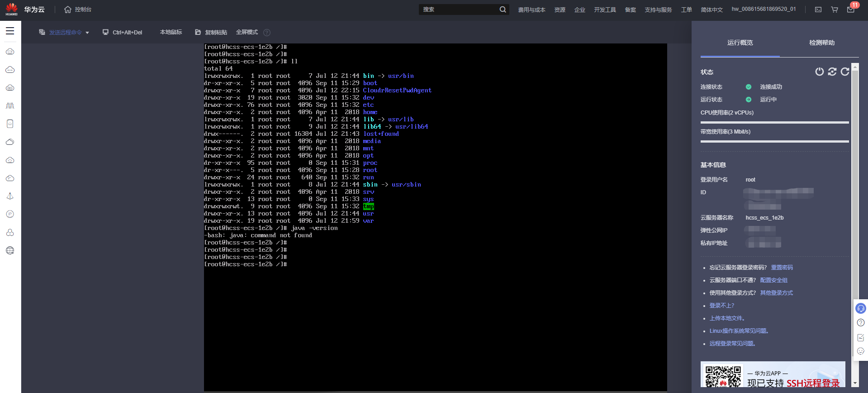Click the 连接成功 status text
The image size is (868, 393).
click(771, 87)
